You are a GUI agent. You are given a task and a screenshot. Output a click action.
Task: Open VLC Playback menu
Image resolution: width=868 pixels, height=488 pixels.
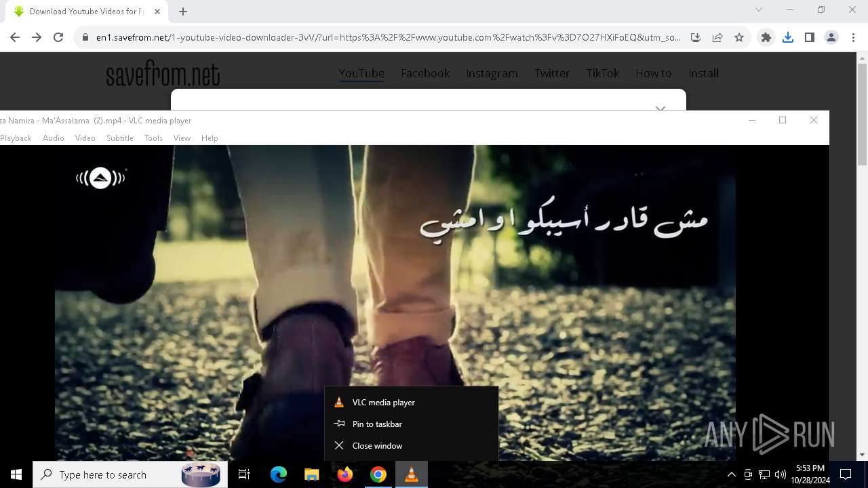coord(16,138)
